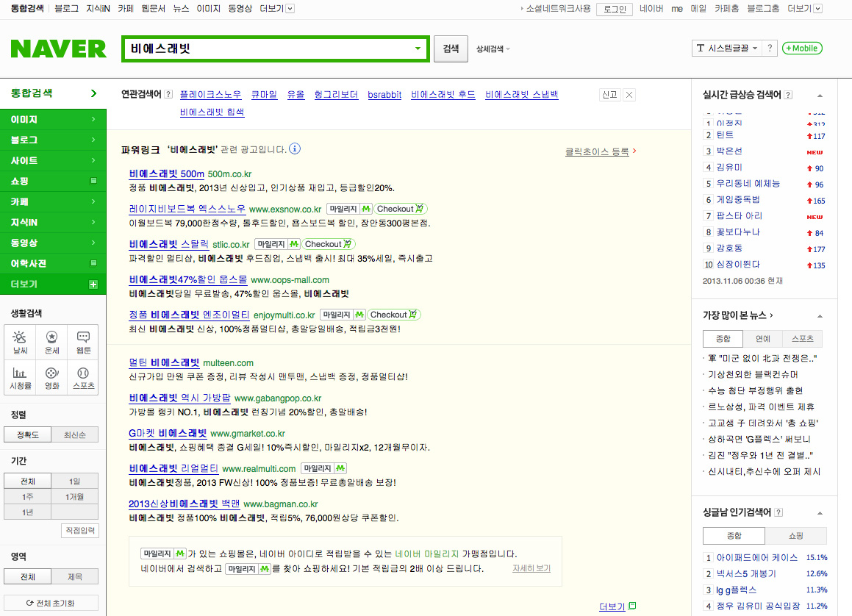Viewport: 852px width, 616px height.
Task: Click 전체 초기화 reset button
Action: 51,603
